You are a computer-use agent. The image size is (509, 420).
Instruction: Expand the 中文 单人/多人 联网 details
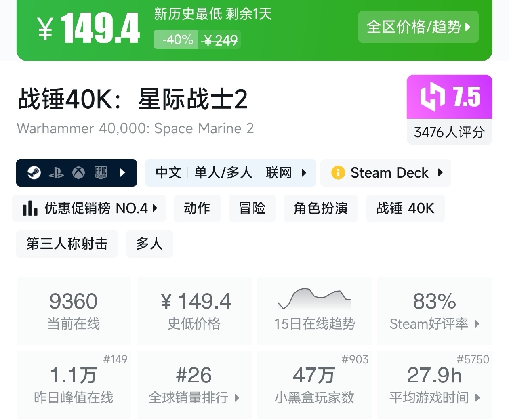(x=230, y=173)
